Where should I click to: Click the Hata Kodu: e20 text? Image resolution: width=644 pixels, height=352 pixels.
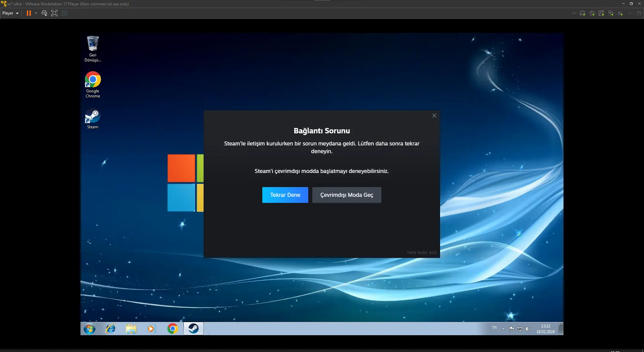click(x=422, y=253)
